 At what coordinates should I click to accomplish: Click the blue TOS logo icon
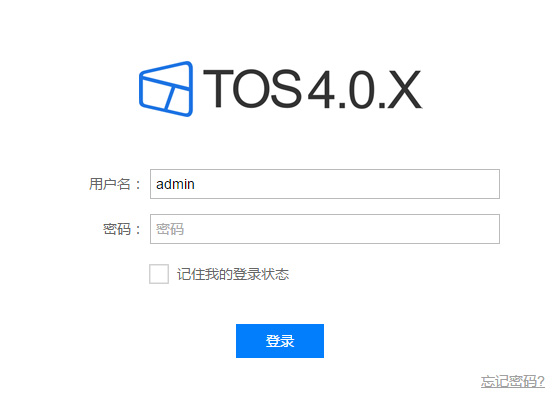pos(166,89)
